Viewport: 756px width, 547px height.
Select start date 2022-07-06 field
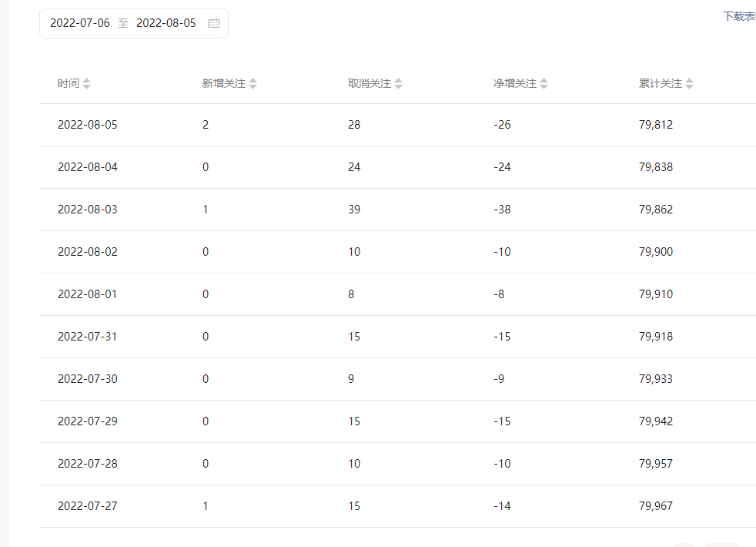(x=80, y=23)
